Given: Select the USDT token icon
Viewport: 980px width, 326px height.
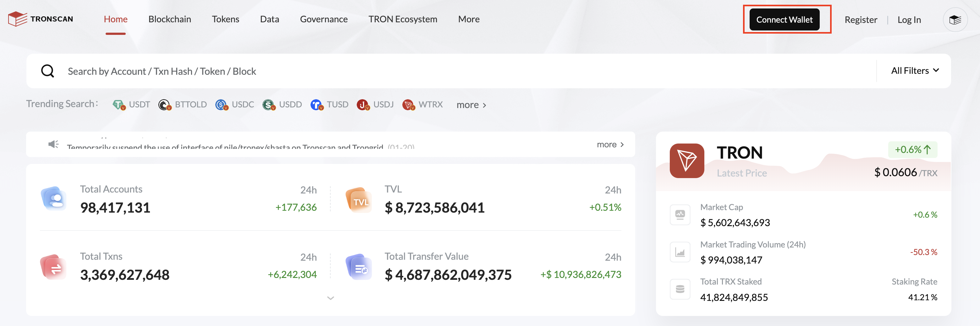Looking at the screenshot, I should [119, 105].
